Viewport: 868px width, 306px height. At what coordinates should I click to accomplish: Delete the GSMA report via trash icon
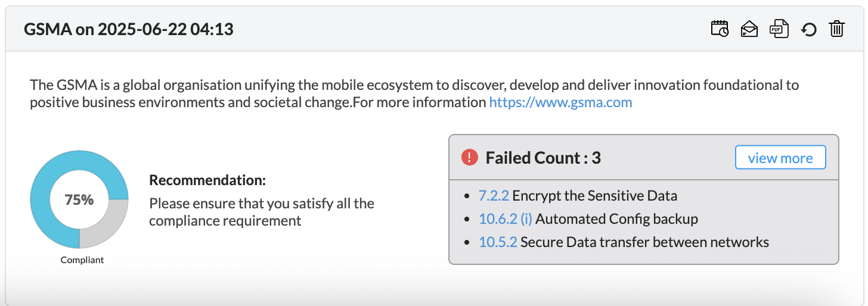(836, 29)
